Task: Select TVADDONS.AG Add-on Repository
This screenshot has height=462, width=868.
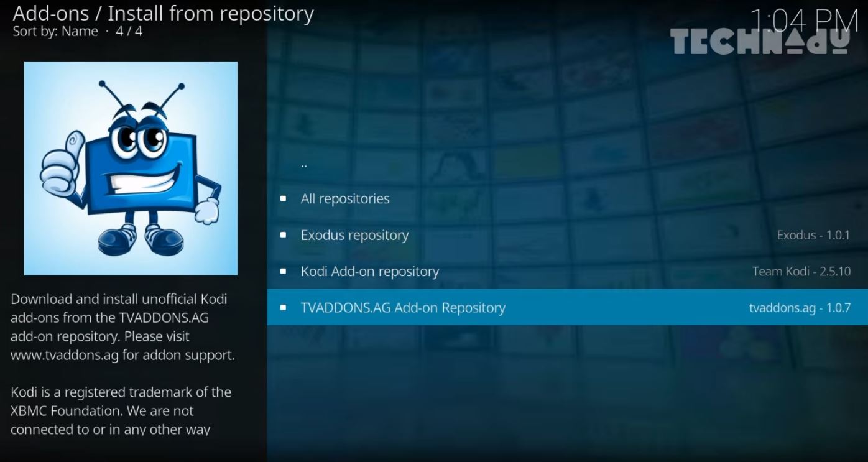Action: pos(567,307)
